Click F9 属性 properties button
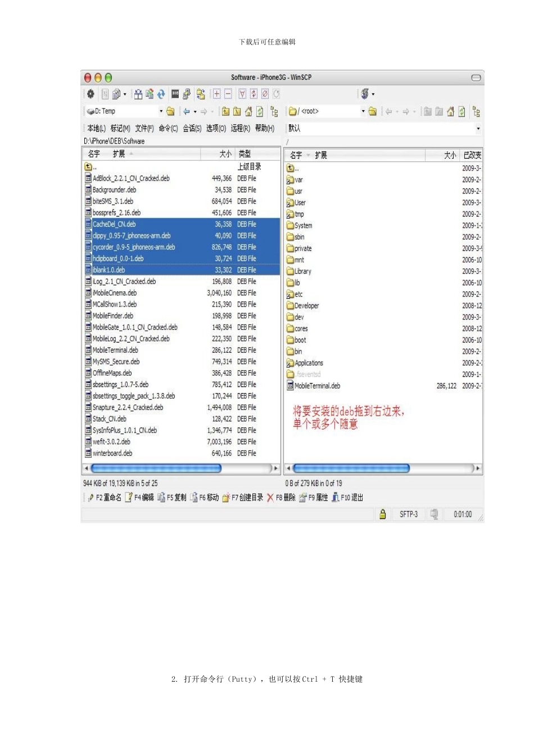The height and width of the screenshot is (756, 534). (x=314, y=497)
